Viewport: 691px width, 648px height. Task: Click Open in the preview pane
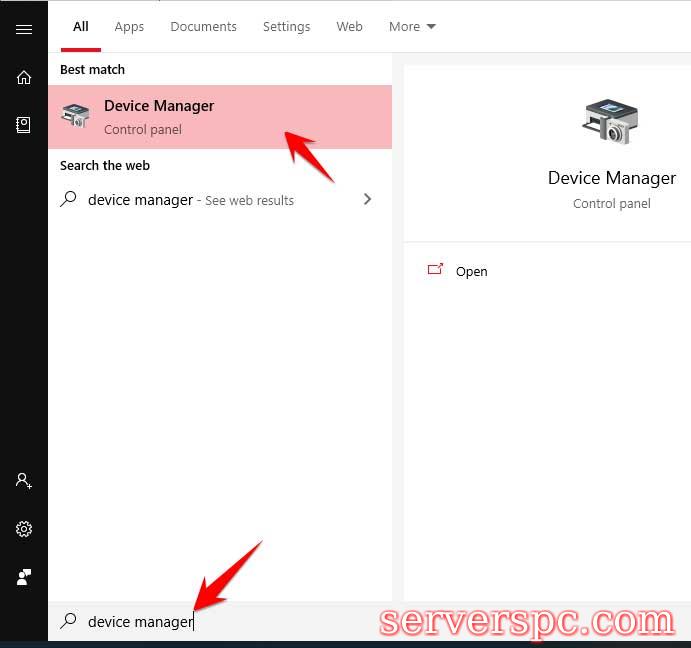pos(471,271)
